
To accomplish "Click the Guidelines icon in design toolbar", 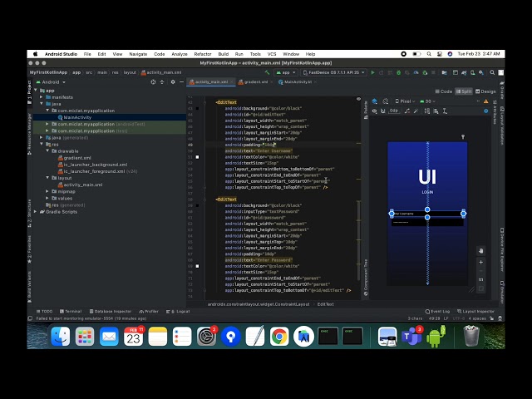I will 445,111.
